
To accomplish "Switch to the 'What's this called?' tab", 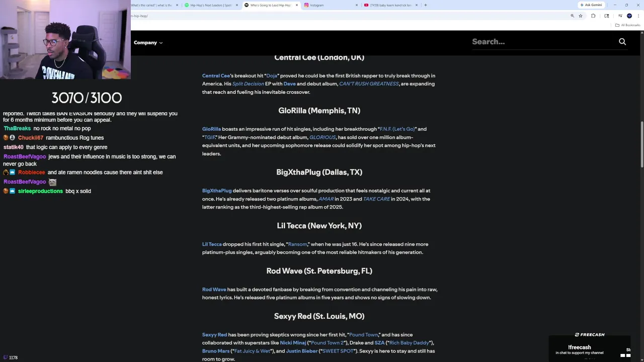I will pyautogui.click(x=151, y=5).
